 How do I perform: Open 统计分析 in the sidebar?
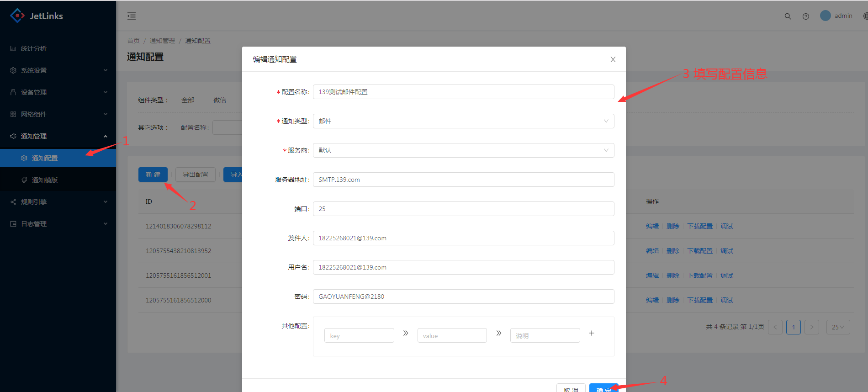click(33, 48)
